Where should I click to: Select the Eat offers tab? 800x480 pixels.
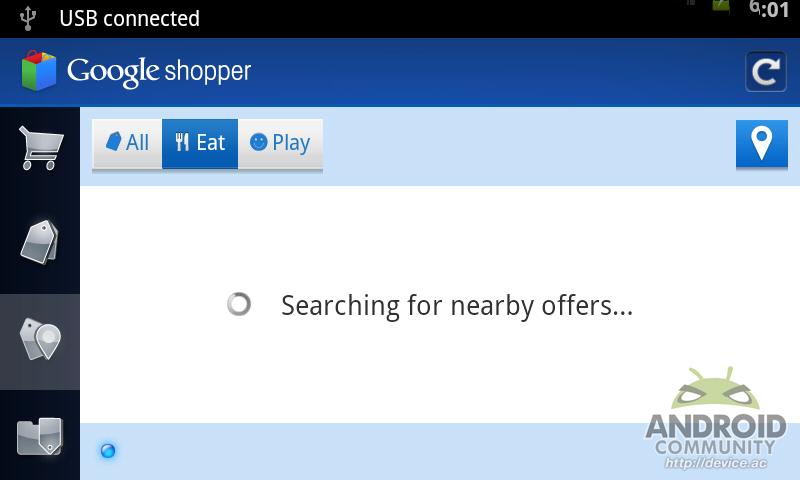200,143
